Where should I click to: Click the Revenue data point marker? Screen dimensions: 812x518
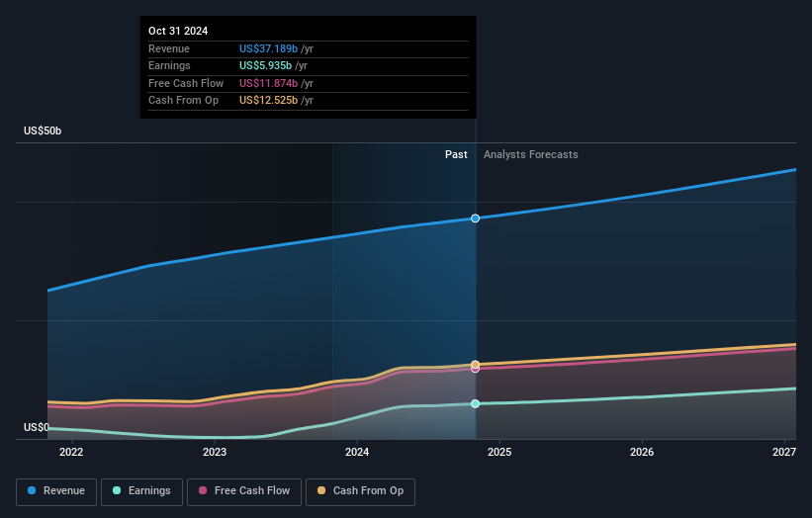[x=476, y=218]
